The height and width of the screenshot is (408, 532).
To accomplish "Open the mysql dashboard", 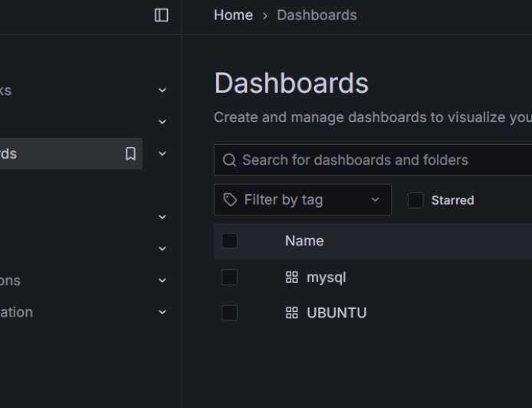I will tap(327, 278).
